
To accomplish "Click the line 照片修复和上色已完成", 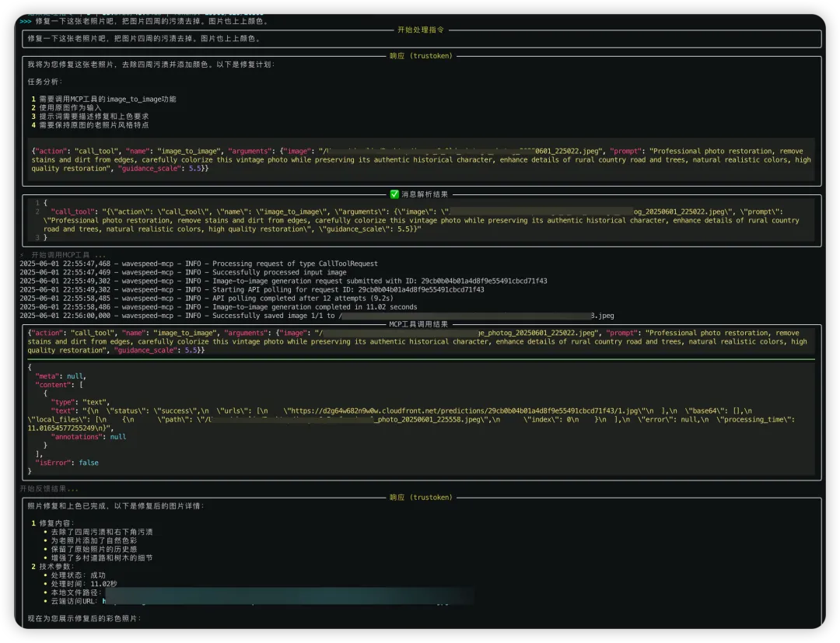I will pyautogui.click(x=116, y=506).
